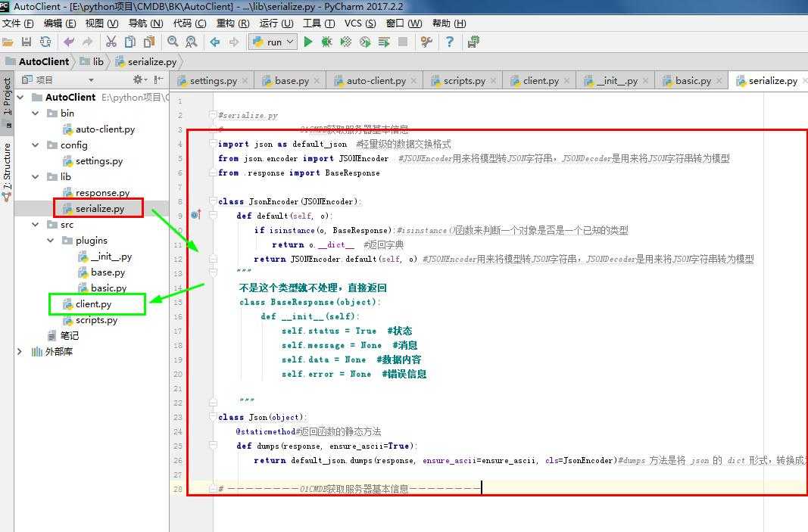The height and width of the screenshot is (532, 808).
Task: Open the 编辑 (E) menu
Action: click(60, 23)
